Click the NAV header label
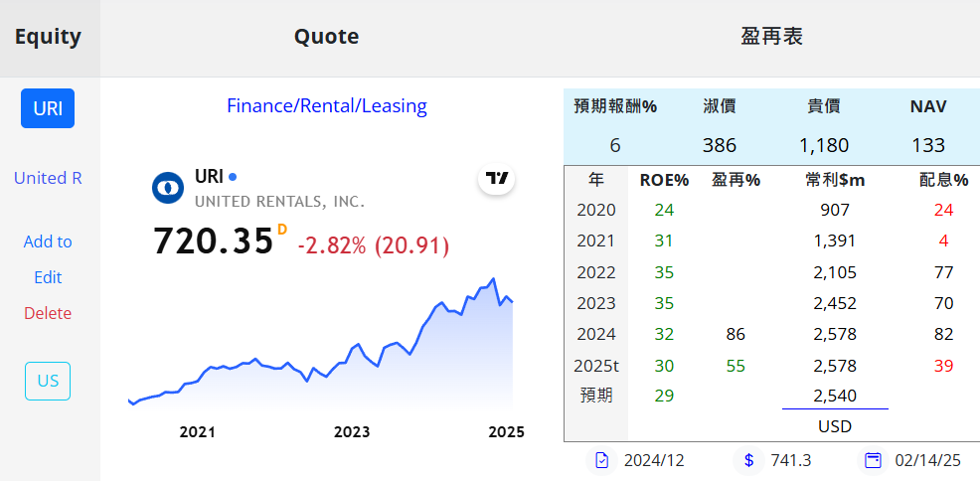This screenshot has width=980, height=481. [x=928, y=106]
